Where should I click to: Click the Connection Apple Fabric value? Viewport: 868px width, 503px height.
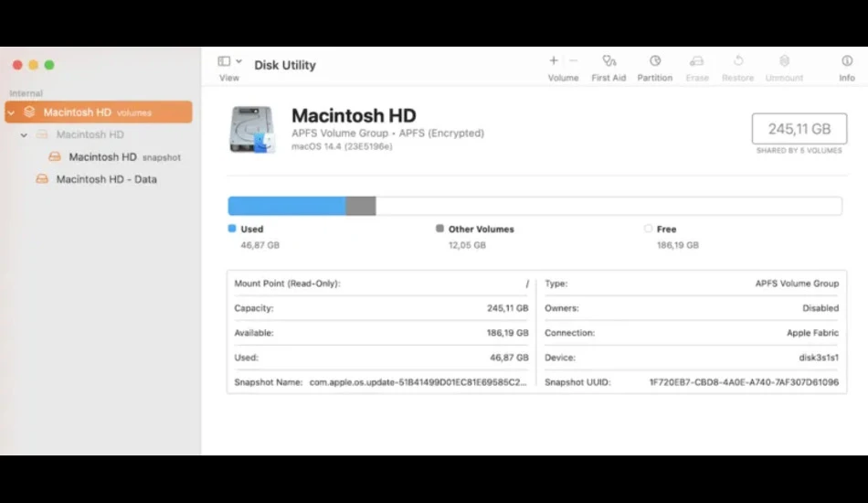[x=812, y=333]
